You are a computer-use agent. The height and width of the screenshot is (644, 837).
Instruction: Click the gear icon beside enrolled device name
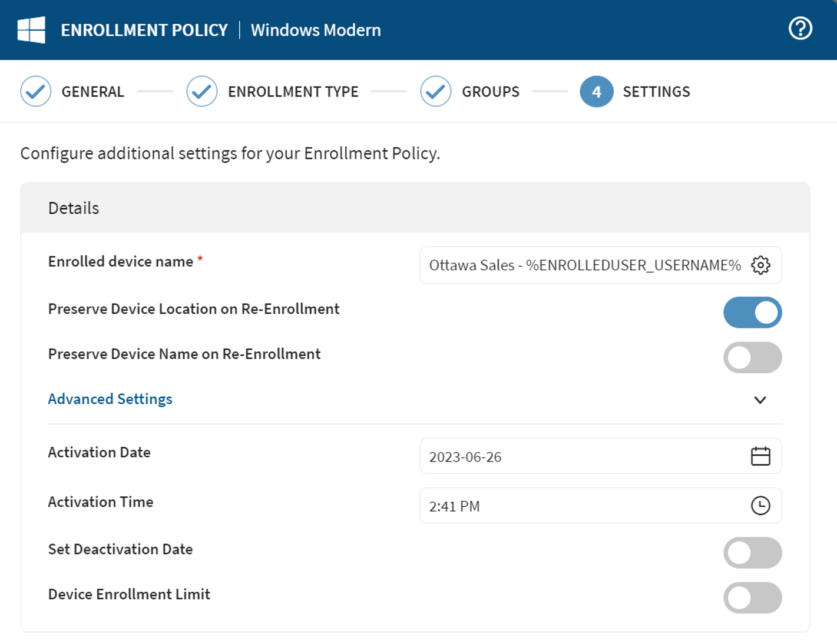coord(761,265)
